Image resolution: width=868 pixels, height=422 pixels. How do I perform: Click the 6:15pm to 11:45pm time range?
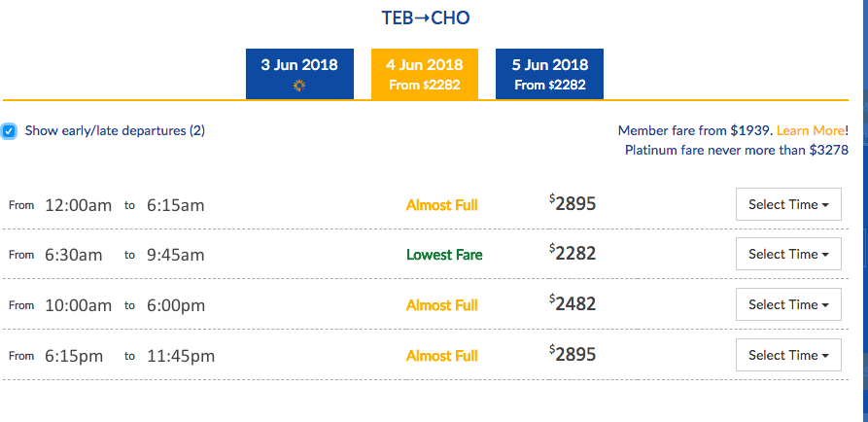click(x=129, y=356)
